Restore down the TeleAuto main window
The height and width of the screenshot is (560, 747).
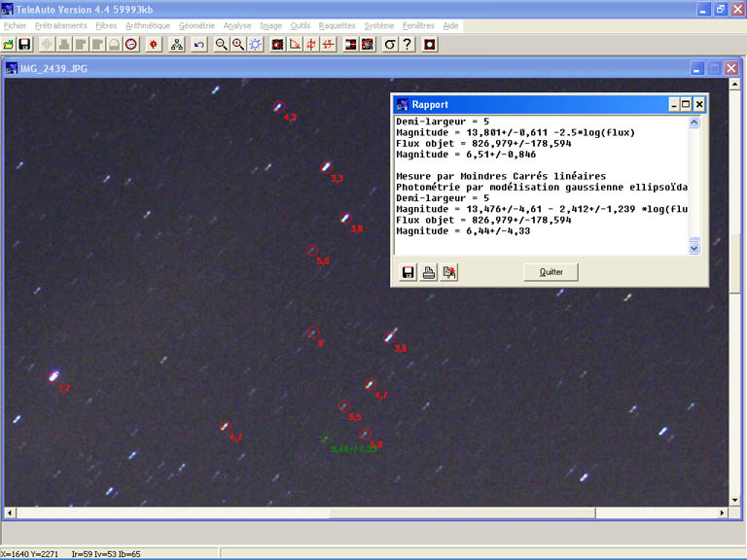(721, 9)
